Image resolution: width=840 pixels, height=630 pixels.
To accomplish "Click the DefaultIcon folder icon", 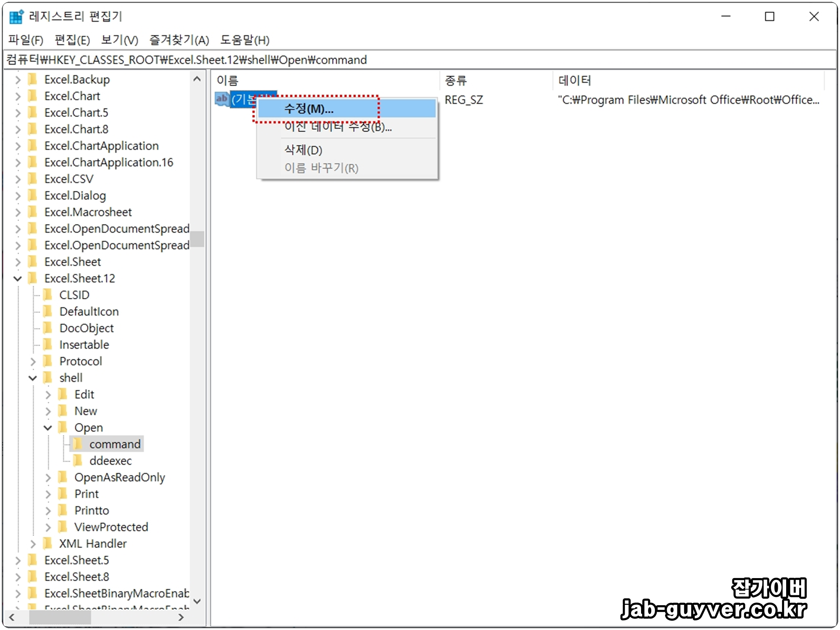I will 48,311.
